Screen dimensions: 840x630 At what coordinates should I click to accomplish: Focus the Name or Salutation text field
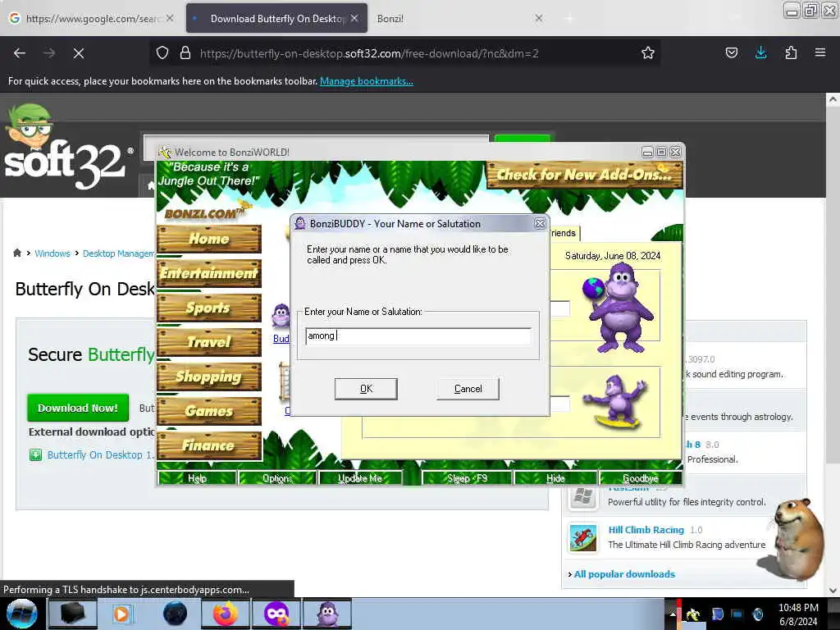tap(418, 336)
